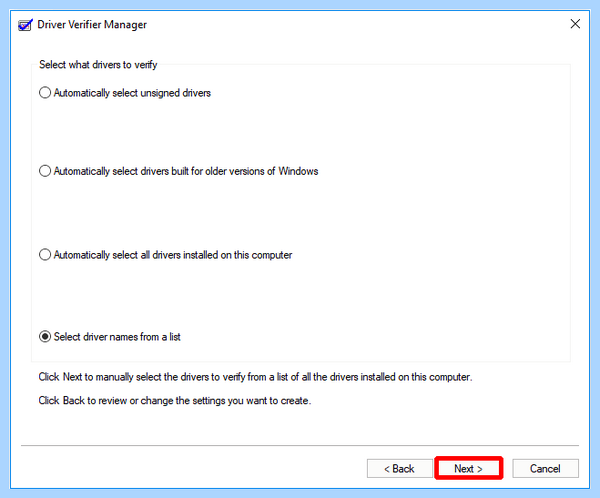Cancel the Driver Verifier wizard

545,468
